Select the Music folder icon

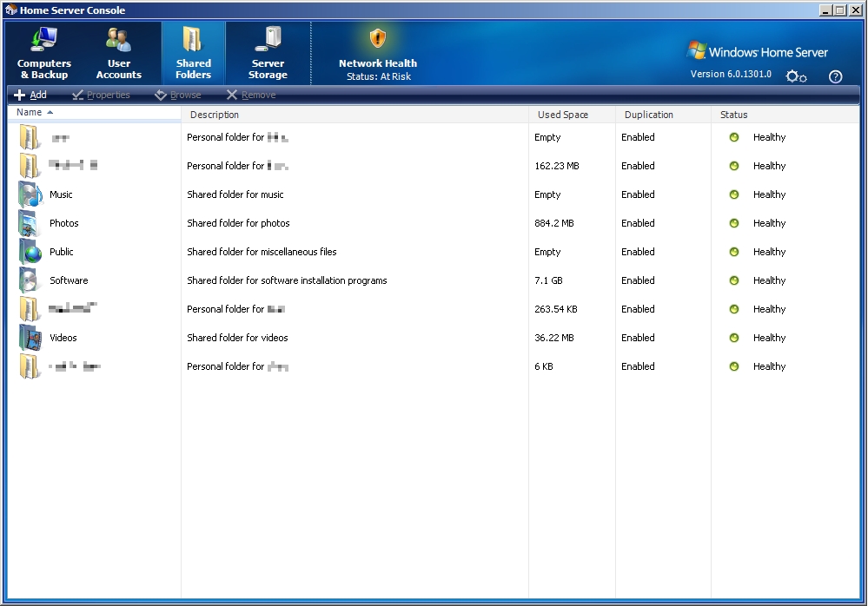(x=30, y=194)
